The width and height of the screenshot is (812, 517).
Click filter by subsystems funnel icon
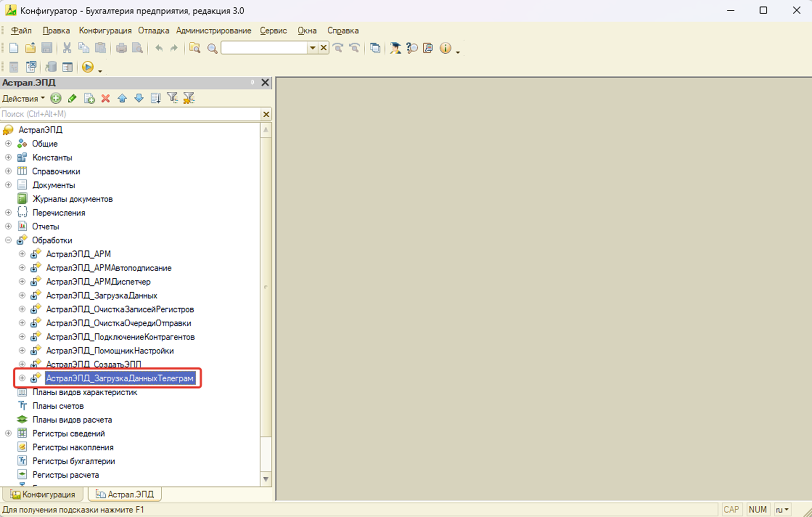[x=172, y=98]
